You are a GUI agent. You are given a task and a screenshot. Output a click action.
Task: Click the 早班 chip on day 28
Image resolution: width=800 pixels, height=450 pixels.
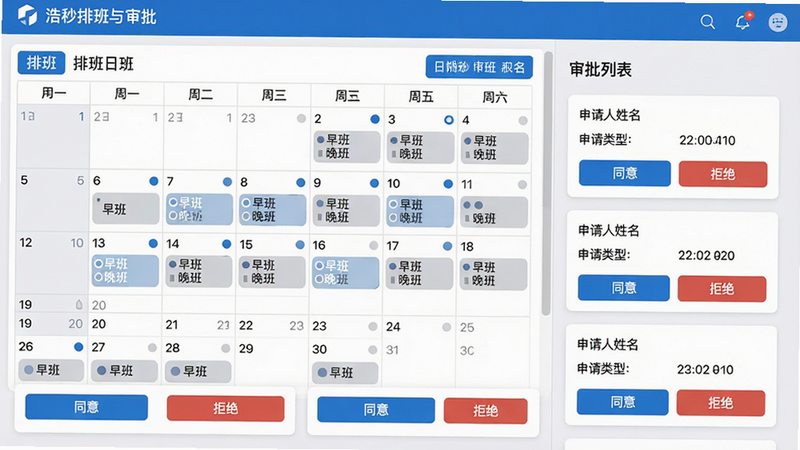tap(198, 371)
